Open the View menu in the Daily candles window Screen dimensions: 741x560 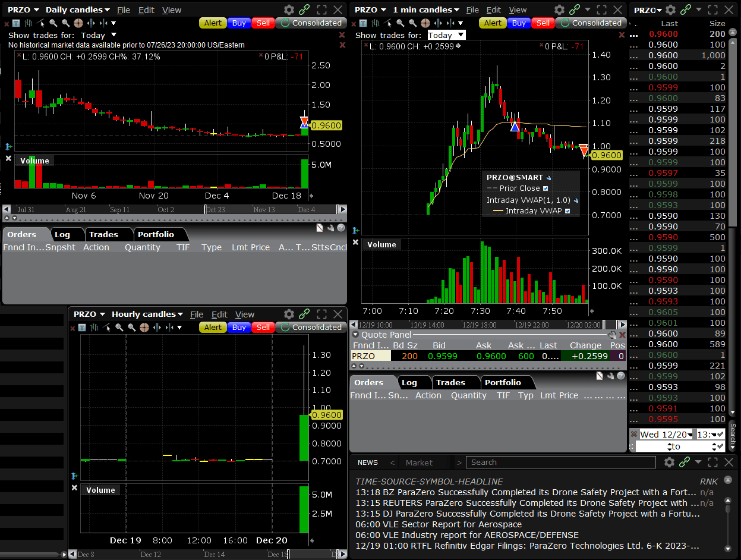point(172,10)
